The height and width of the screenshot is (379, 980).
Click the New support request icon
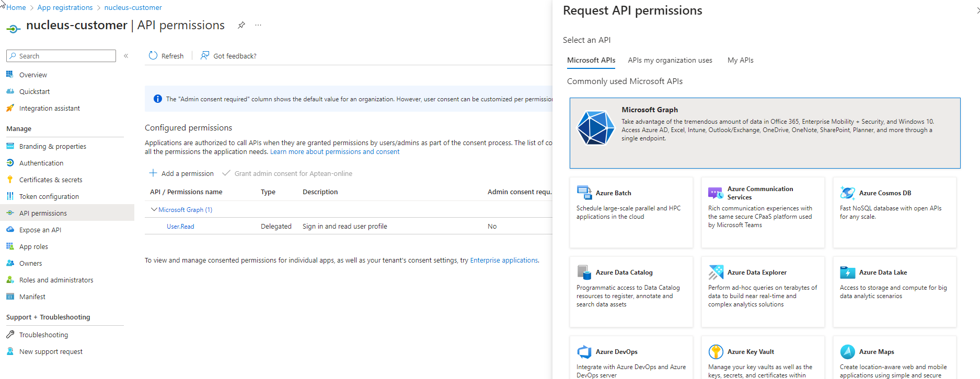pos(10,351)
